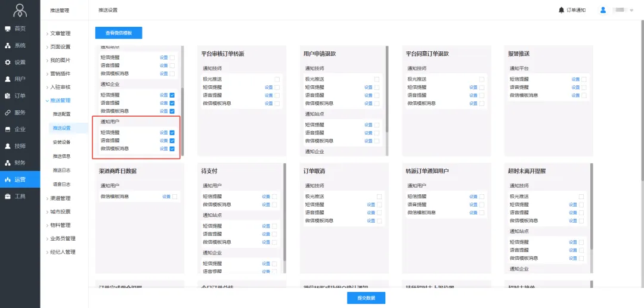Enable 极光推送 checkbox under 平台审核订单转派
This screenshot has height=308, width=644.
277,79
